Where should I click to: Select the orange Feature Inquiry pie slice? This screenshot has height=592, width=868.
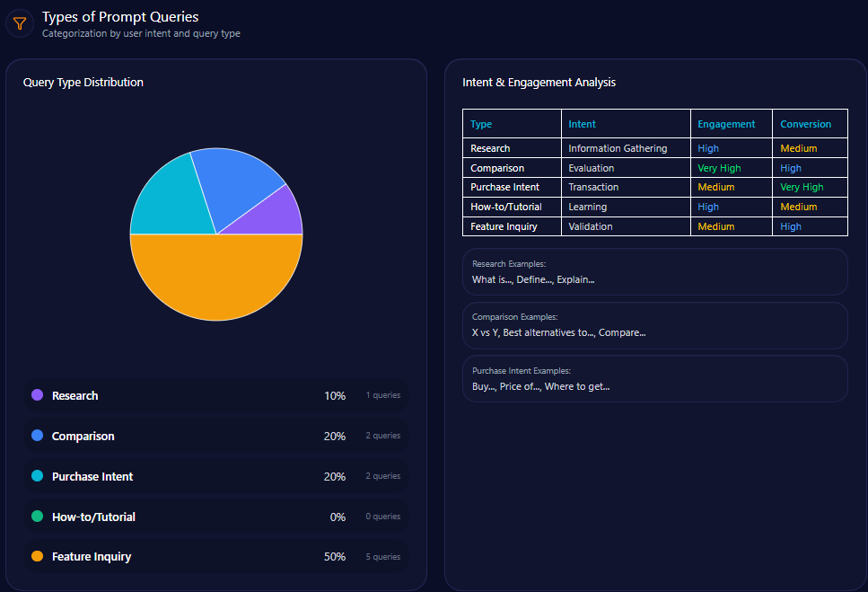pyautogui.click(x=216, y=278)
